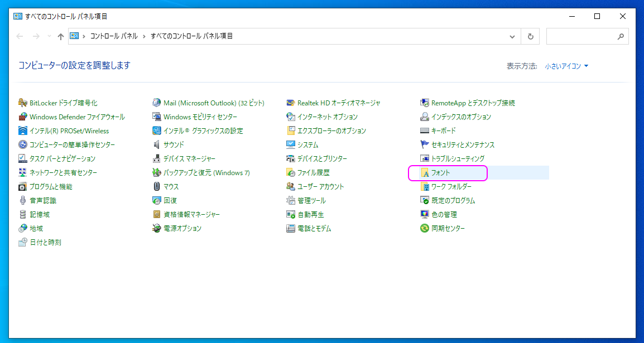Open the セキュリティとメンテナンス flag icon
The image size is (644, 343).
[425, 144]
